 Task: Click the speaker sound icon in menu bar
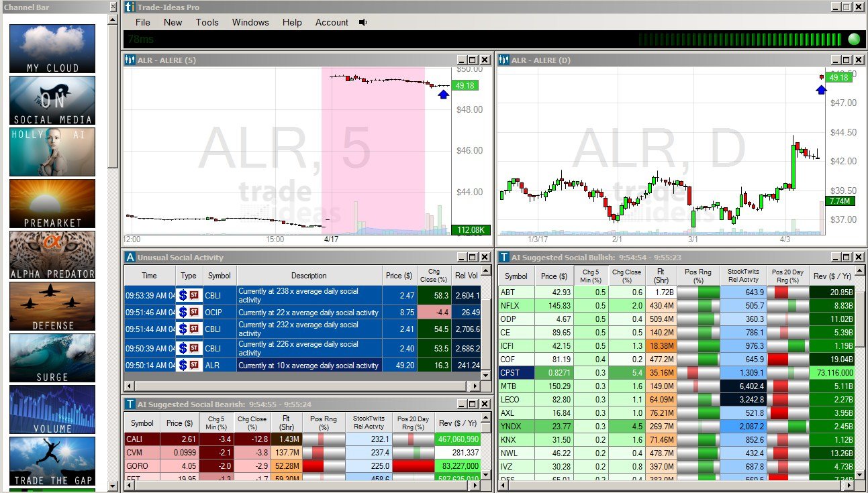363,22
